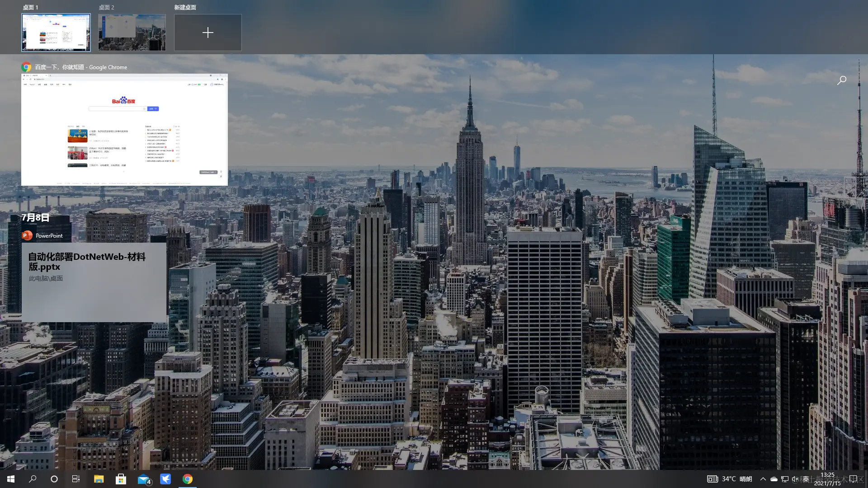Select the 桌面 1 thumbnail

[56, 32]
